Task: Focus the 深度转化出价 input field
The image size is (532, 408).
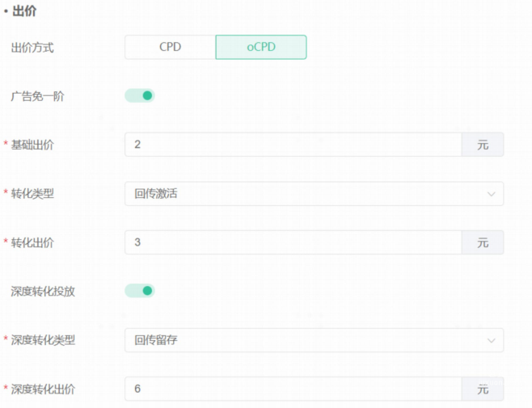Action: pyautogui.click(x=293, y=389)
